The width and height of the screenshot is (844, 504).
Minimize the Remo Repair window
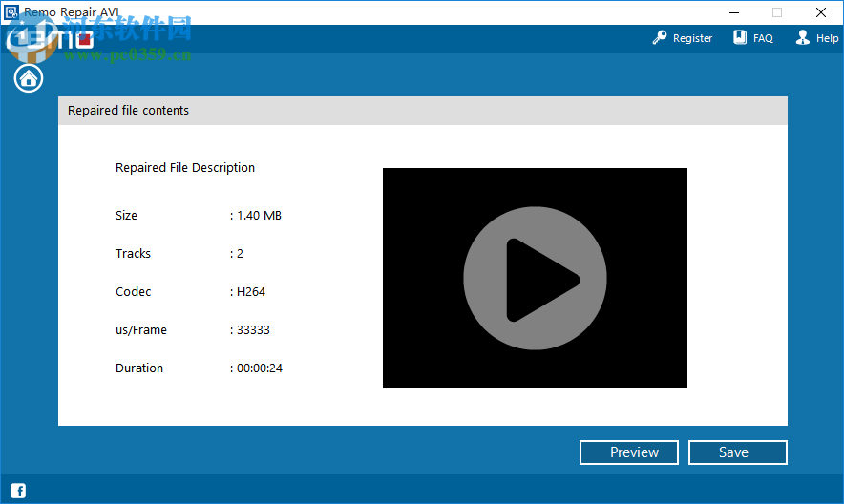[x=734, y=12]
